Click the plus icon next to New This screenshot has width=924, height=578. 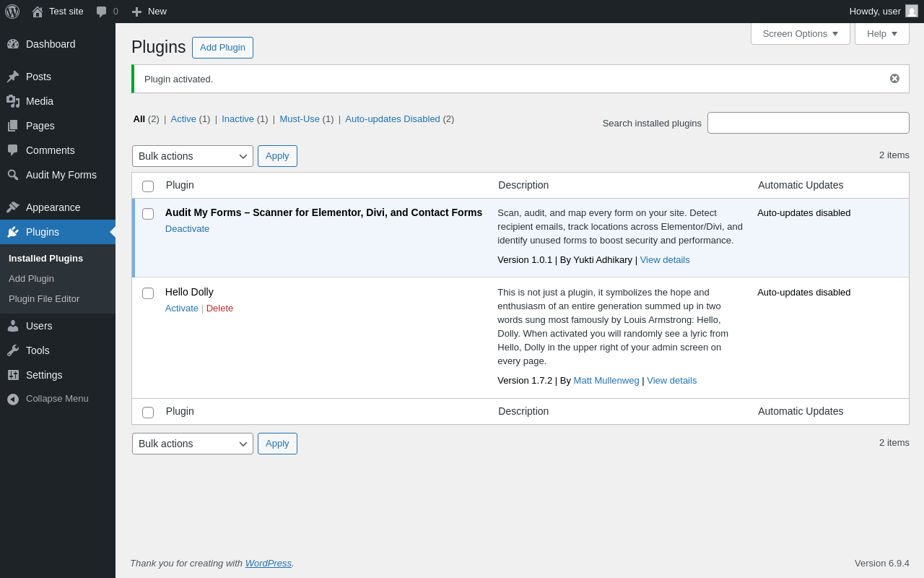point(136,12)
